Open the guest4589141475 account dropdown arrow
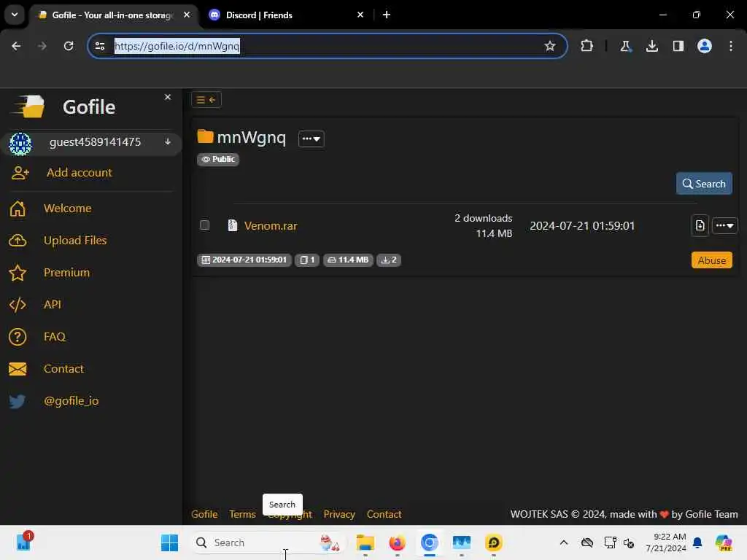This screenshot has height=560, width=747. (x=168, y=142)
